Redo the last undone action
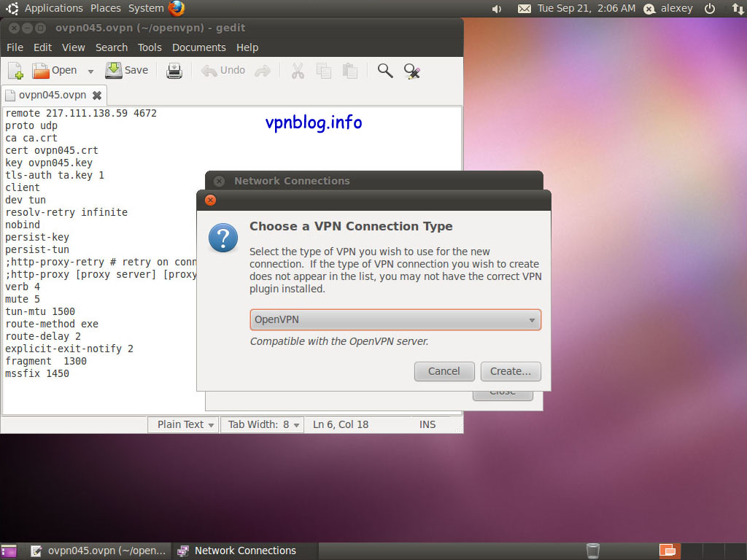The width and height of the screenshot is (747, 560). [263, 71]
